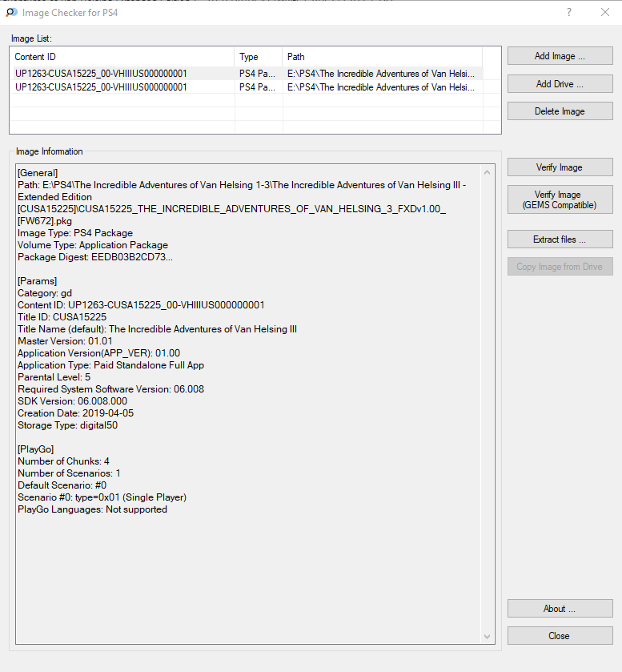Close the window with the X icon
Viewport: 622px width, 672px height.
(605, 13)
